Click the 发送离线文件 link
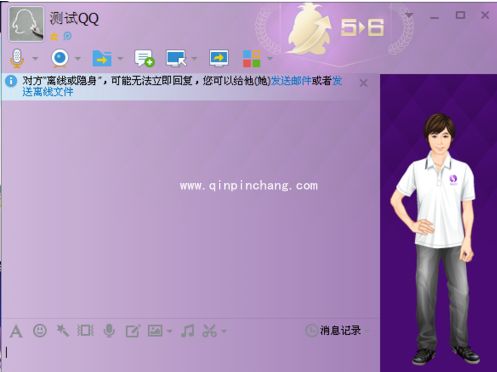This screenshot has height=372, width=497. (48, 91)
